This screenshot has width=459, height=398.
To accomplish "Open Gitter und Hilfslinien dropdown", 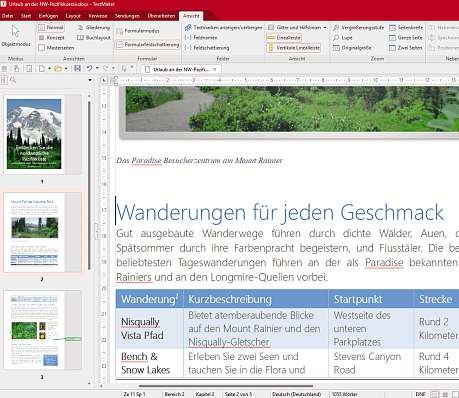I will coord(297,27).
